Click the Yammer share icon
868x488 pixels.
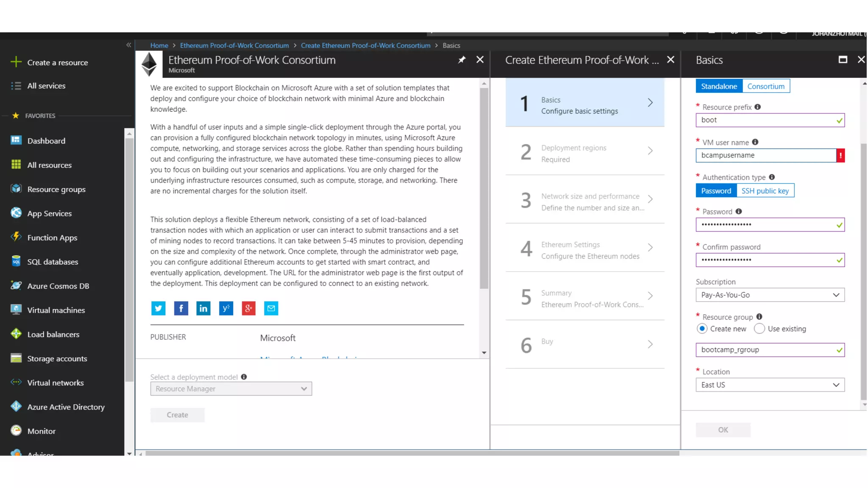pyautogui.click(x=226, y=308)
